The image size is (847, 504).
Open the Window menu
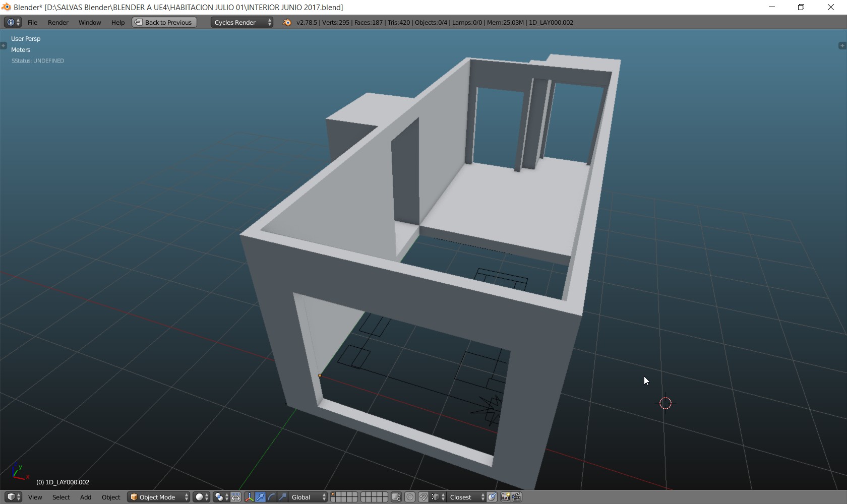90,22
